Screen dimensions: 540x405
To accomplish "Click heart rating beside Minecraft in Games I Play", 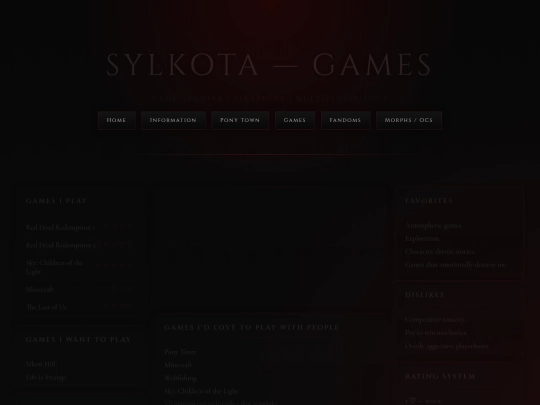I will pos(123,289).
